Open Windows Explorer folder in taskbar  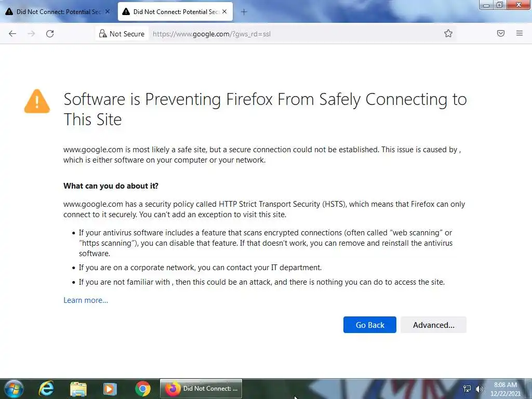click(78, 389)
